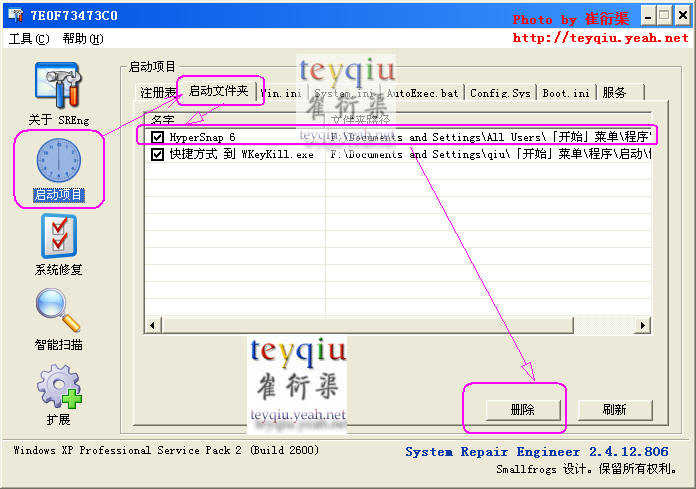The image size is (696, 489).
Task: Click the list's horizontal scrollbar left arrow
Action: pyautogui.click(x=153, y=325)
